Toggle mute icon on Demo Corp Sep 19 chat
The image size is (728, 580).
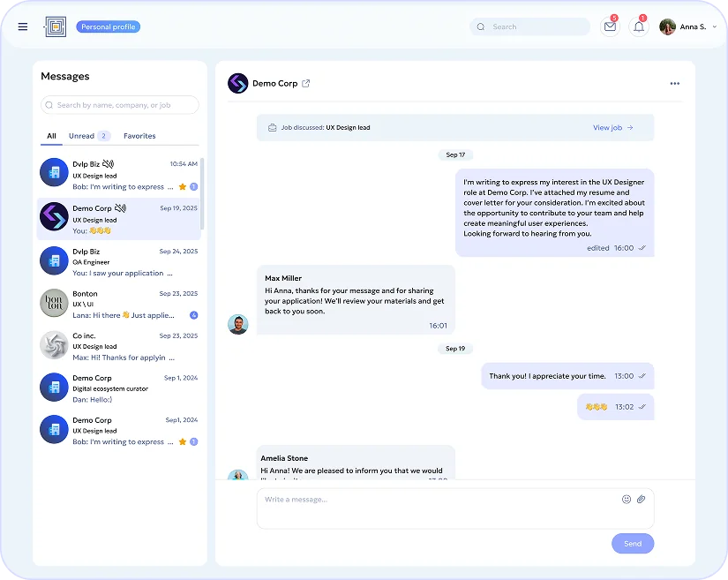pyautogui.click(x=120, y=208)
